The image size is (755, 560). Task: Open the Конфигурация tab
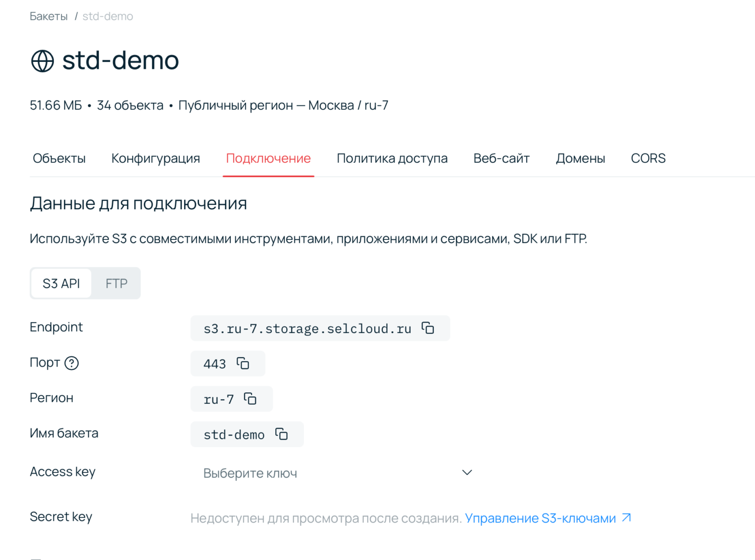point(155,158)
